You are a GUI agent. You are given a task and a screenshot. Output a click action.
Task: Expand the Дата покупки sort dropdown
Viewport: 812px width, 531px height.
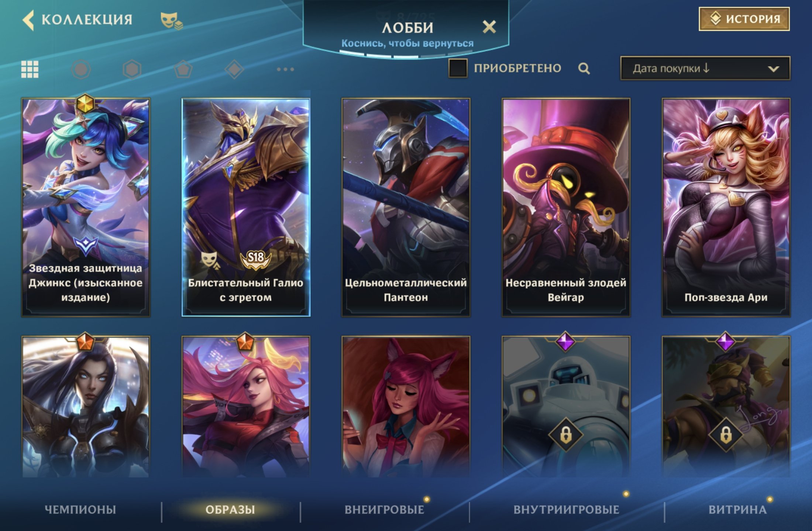(705, 68)
